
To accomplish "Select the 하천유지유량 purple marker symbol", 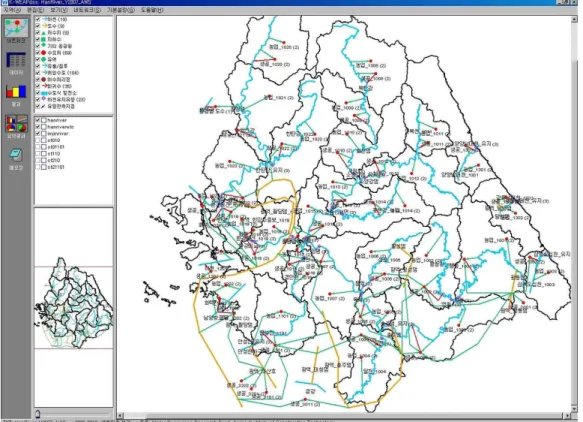I will pos(44,99).
